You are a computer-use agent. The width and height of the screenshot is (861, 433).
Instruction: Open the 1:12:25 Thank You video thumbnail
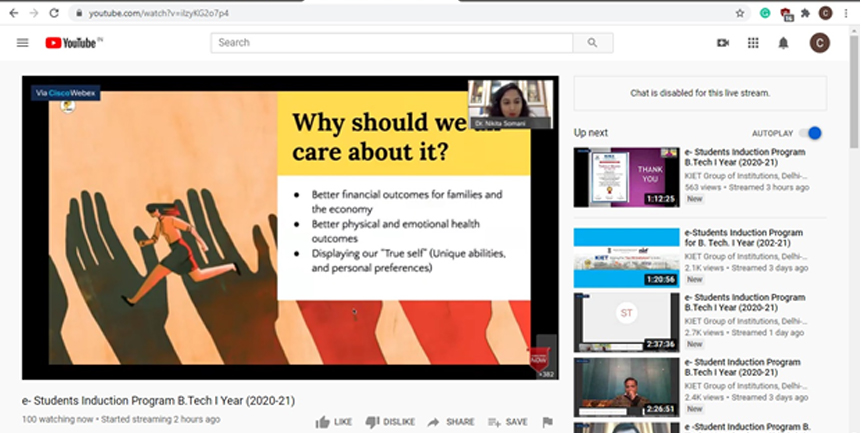625,177
